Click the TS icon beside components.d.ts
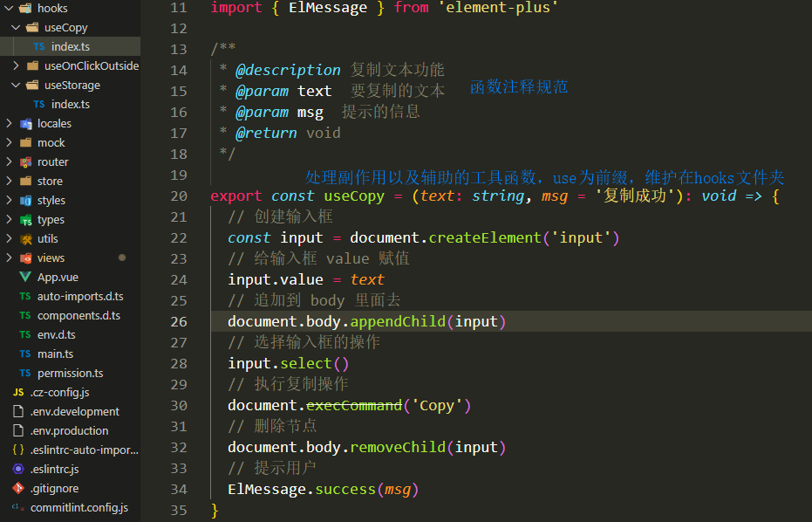This screenshot has width=812, height=522. pyautogui.click(x=24, y=315)
